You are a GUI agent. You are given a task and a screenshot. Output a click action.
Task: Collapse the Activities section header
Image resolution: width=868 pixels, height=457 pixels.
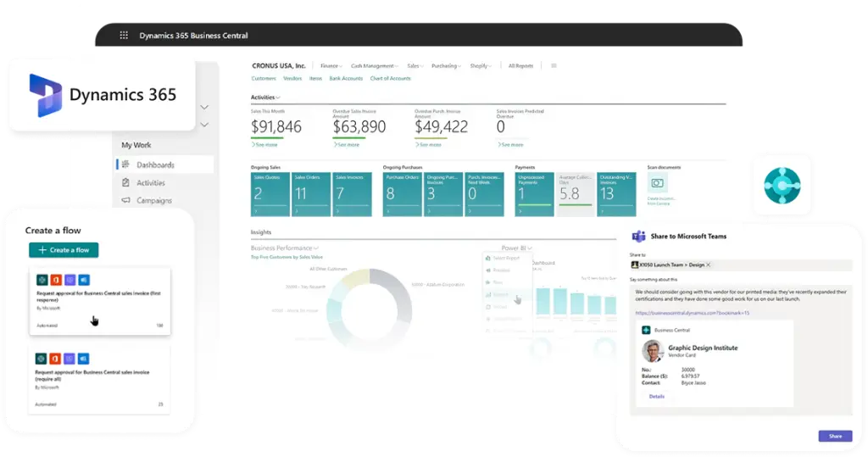pyautogui.click(x=265, y=97)
